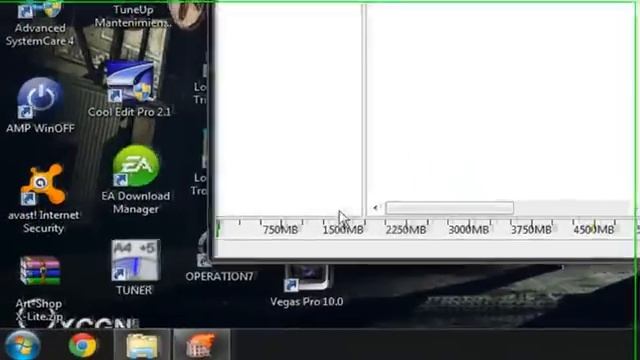Click the 750MB mark on capacity ruler

pyautogui.click(x=280, y=230)
